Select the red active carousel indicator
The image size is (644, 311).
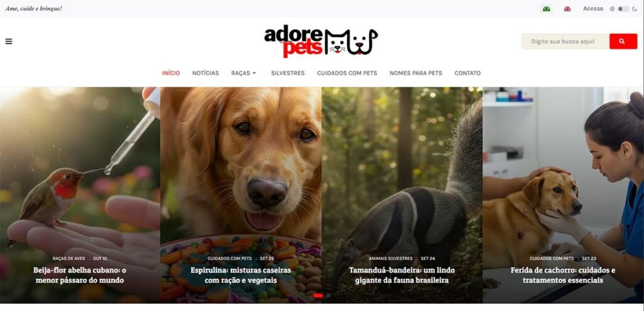[318, 295]
